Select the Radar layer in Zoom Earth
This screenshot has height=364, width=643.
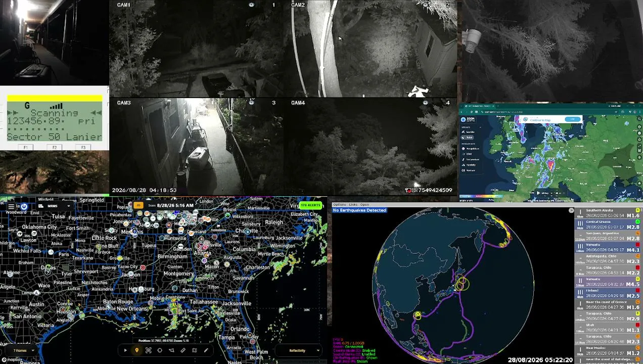coord(468,138)
